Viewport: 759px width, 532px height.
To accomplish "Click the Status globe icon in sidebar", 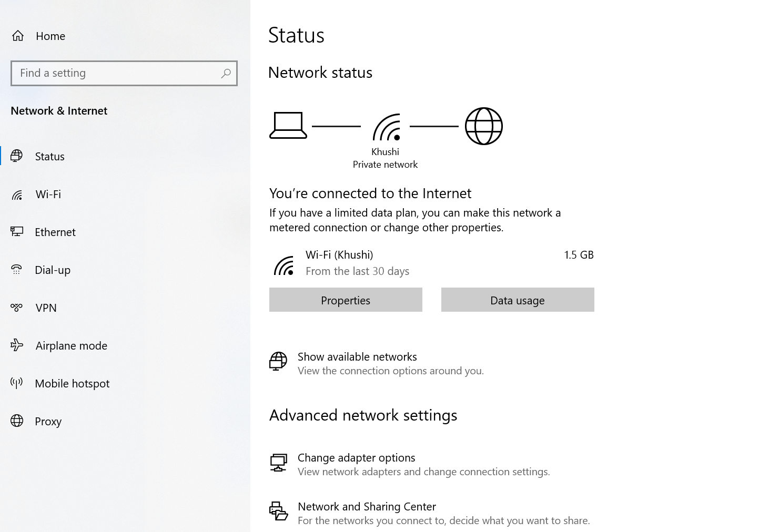I will click(17, 156).
